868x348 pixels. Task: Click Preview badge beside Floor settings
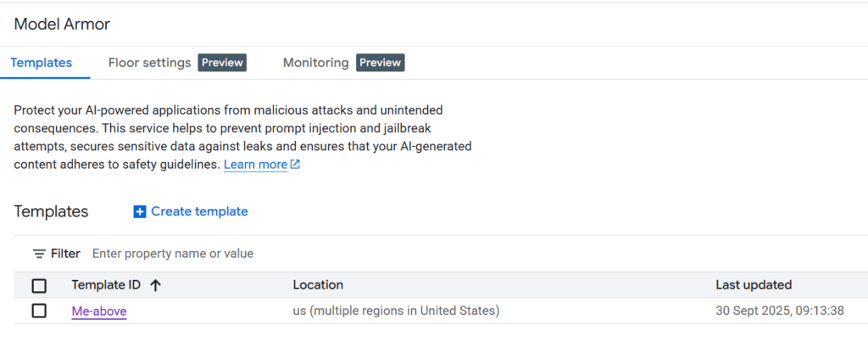pyautogui.click(x=222, y=63)
